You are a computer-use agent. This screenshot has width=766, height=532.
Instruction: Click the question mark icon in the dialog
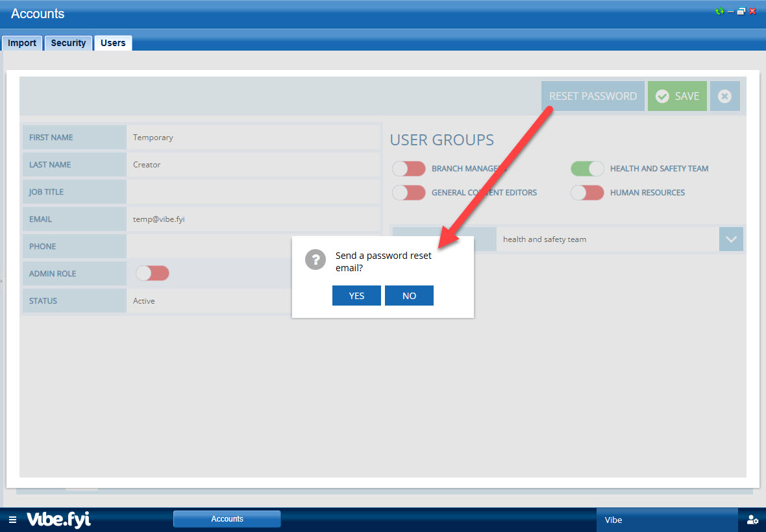coord(315,260)
